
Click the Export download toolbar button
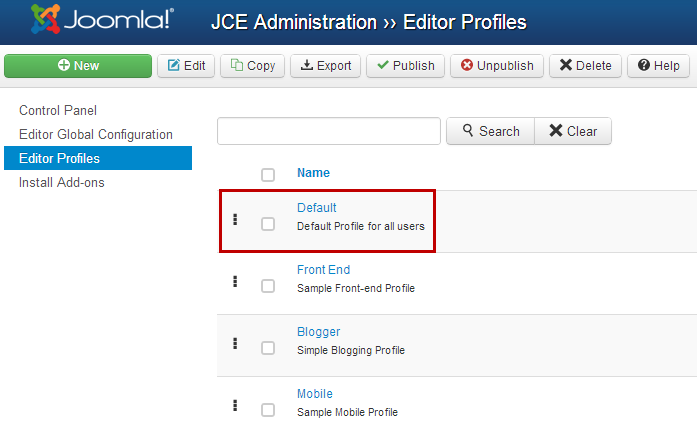tap(326, 66)
